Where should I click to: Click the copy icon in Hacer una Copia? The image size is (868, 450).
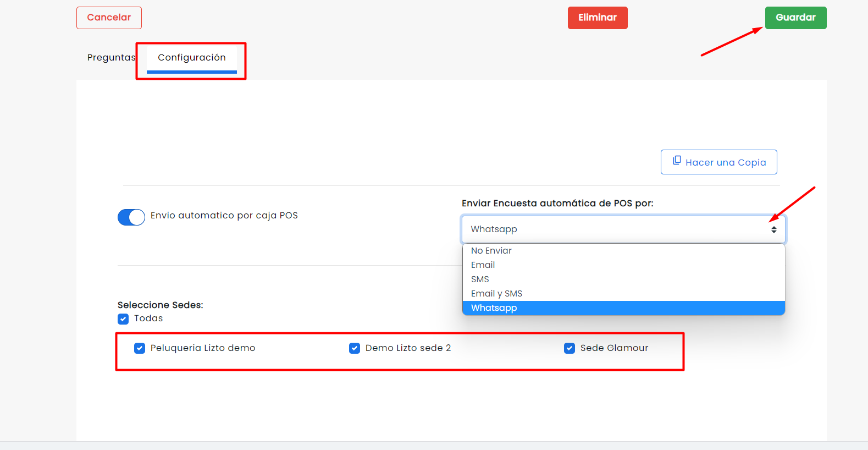click(677, 161)
